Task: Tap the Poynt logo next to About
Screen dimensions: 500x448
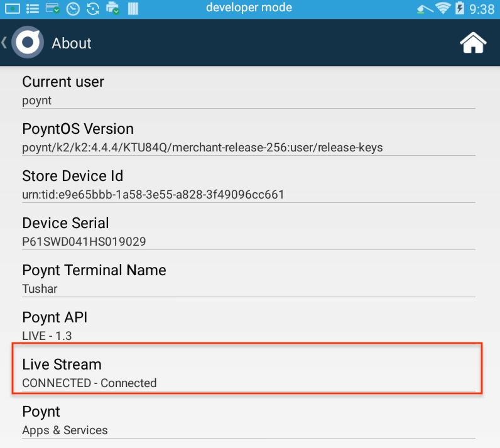Action: (x=28, y=42)
